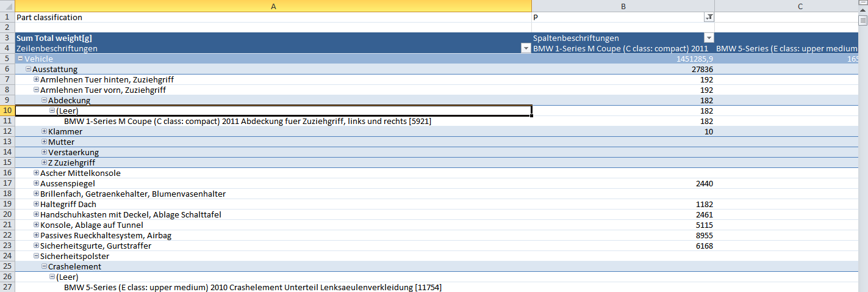This screenshot has width=868, height=292.
Task: Expand the Aussenspiegel group
Action: [36, 184]
